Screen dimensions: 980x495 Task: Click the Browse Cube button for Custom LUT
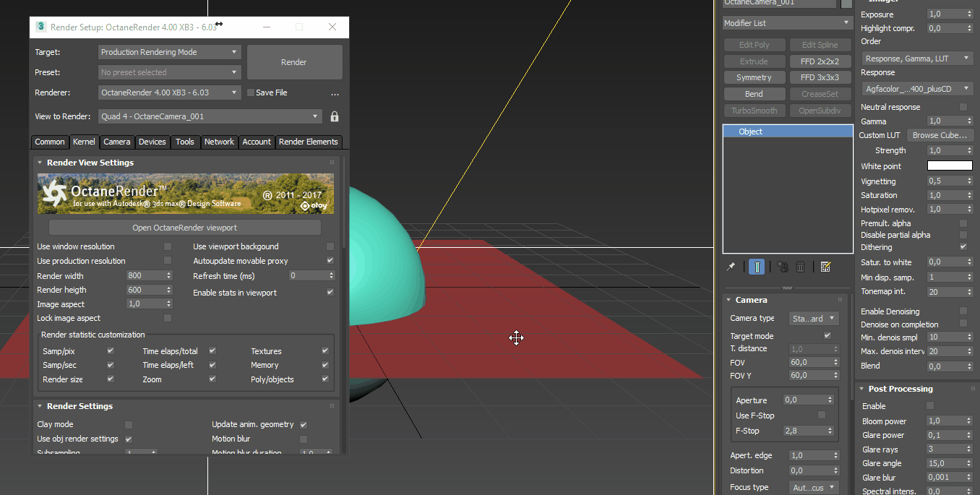coord(940,135)
